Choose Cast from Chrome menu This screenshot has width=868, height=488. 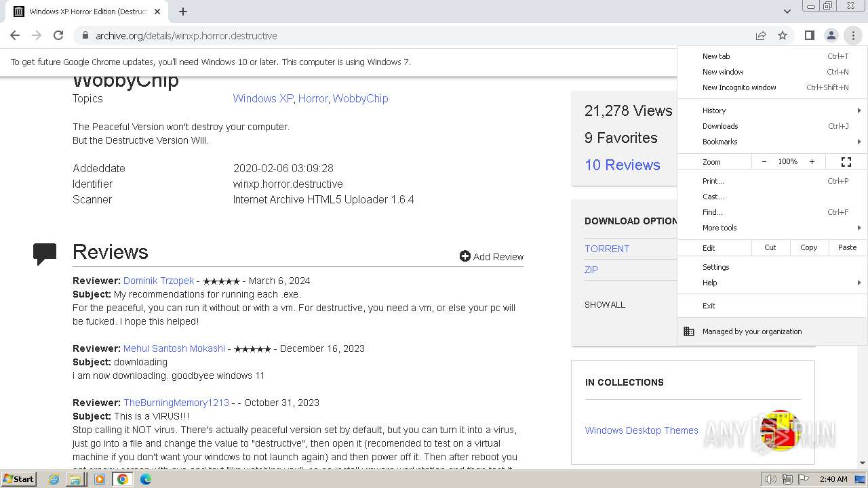[772, 197]
